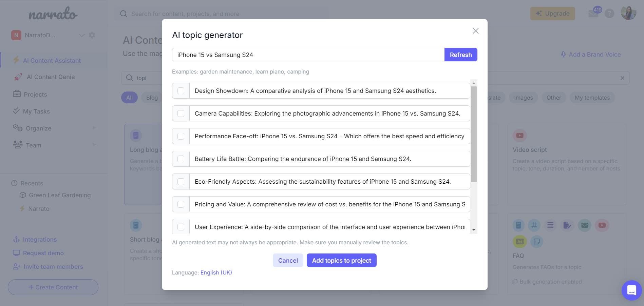Click the Battery Life Battle topic text

(303, 159)
